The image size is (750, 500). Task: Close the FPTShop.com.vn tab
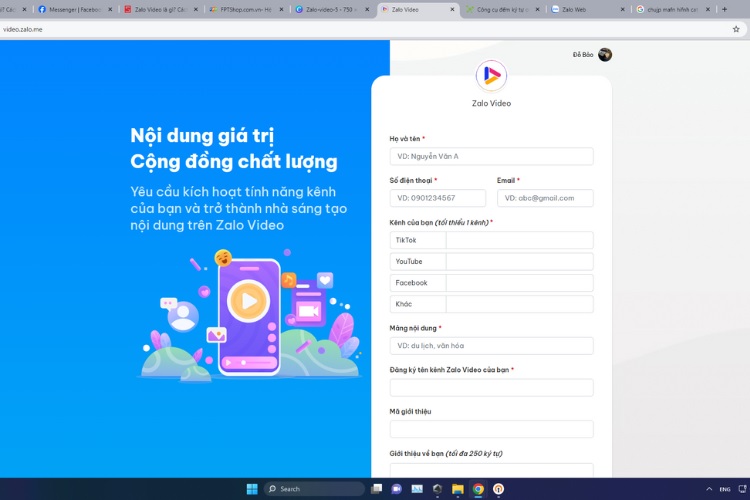point(281,9)
